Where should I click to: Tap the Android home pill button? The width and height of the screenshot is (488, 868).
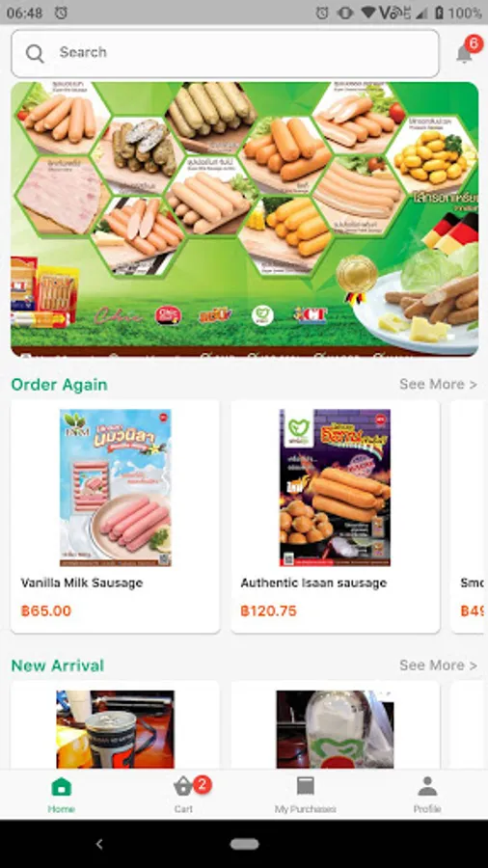[245, 844]
